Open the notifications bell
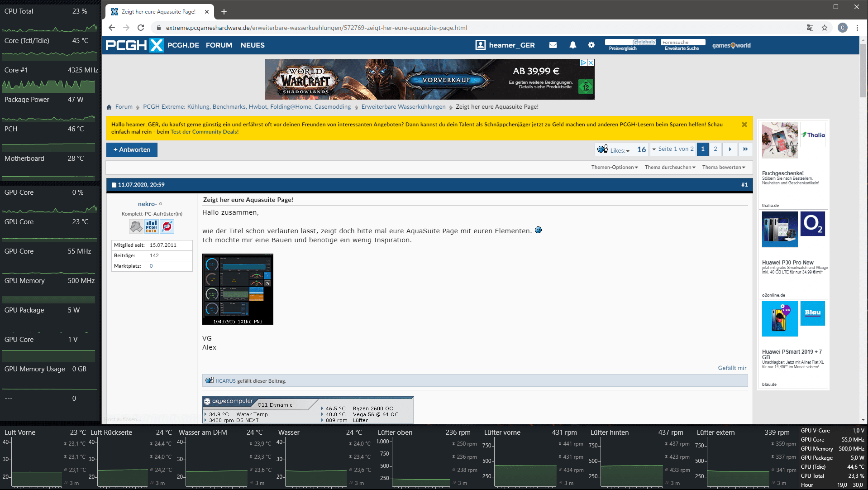 click(572, 45)
